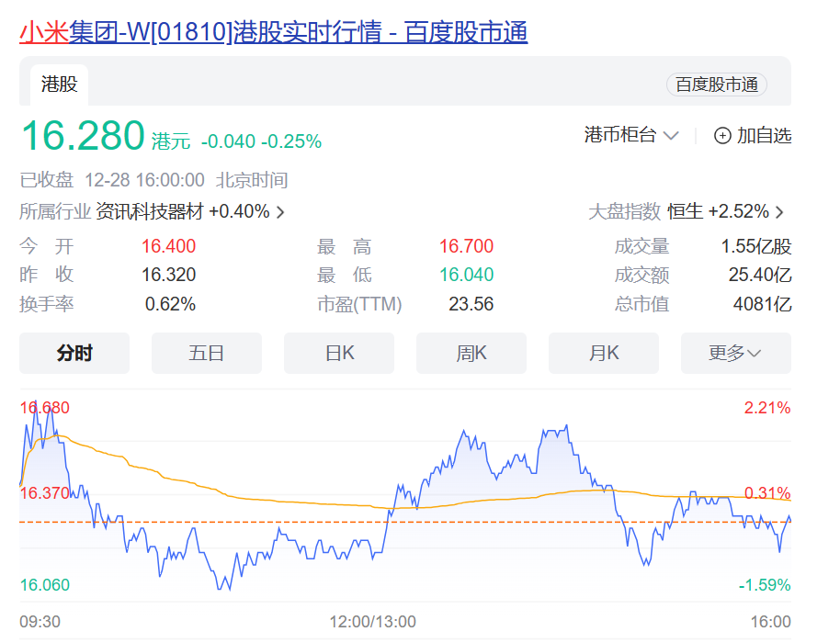
Task: Open the 恒生 +2.52% index link
Action: point(718,211)
